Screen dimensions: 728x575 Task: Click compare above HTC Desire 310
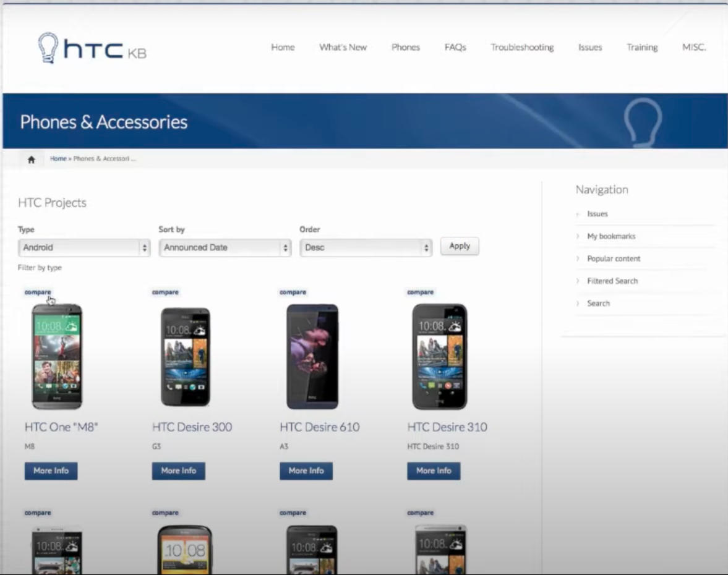(x=420, y=292)
